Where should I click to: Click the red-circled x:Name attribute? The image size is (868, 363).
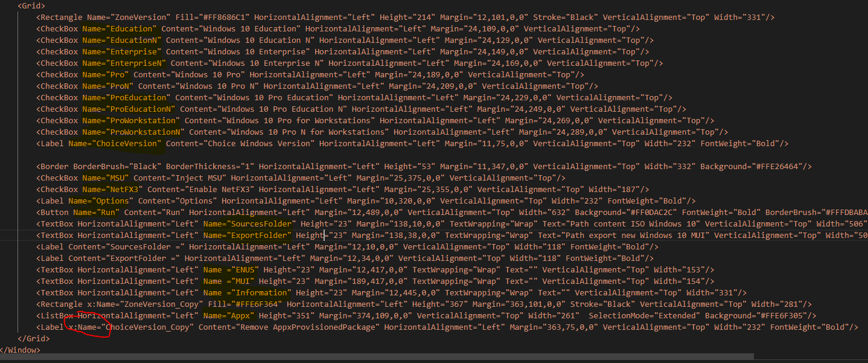point(86,327)
